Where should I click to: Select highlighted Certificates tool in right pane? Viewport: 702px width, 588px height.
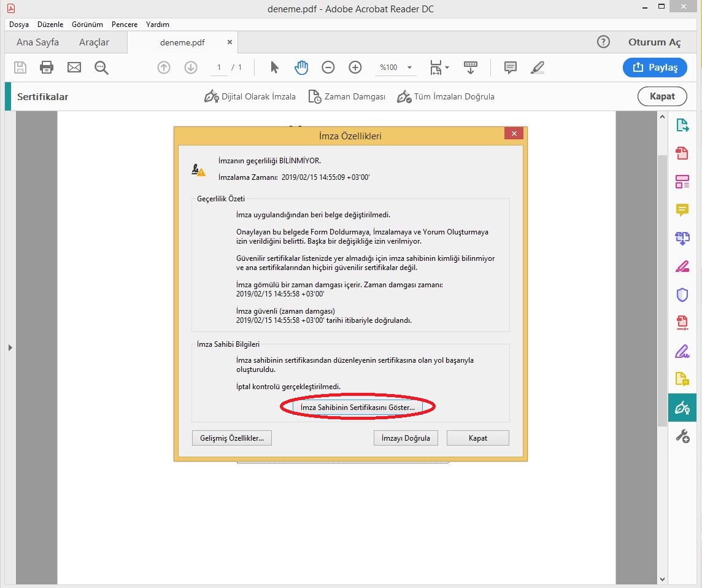(682, 408)
